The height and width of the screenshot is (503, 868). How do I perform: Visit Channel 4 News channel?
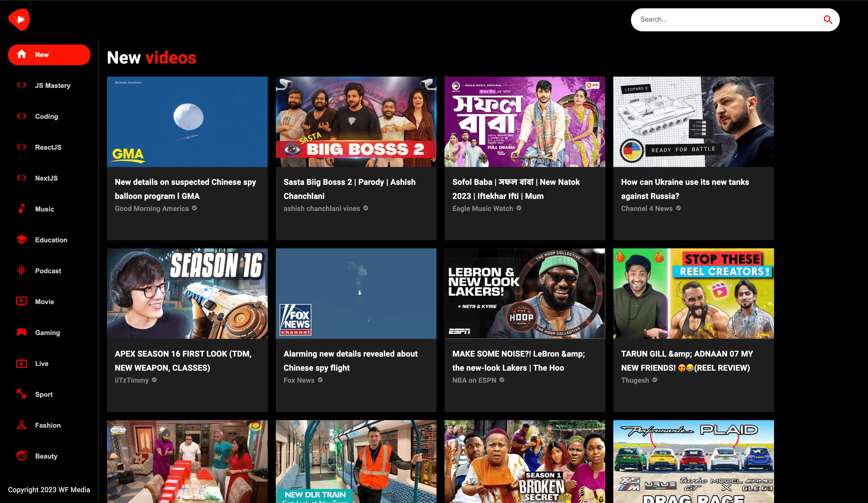(x=646, y=208)
